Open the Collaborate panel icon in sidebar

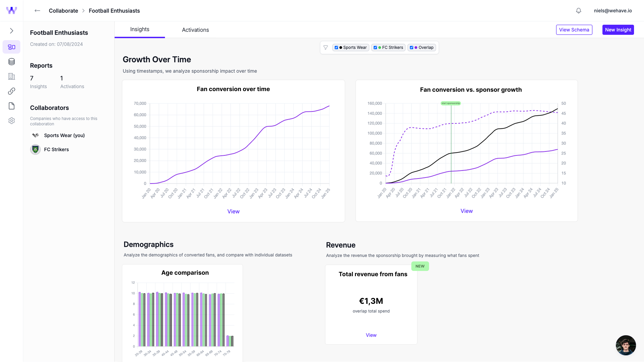(12, 47)
